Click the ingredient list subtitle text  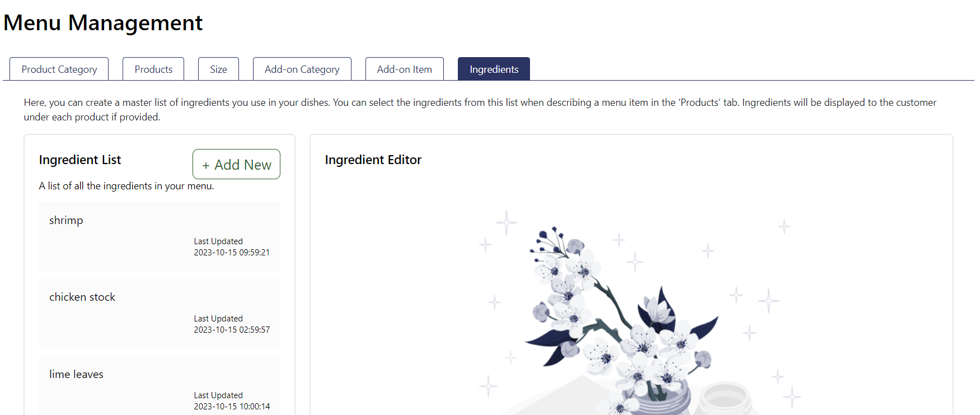126,186
